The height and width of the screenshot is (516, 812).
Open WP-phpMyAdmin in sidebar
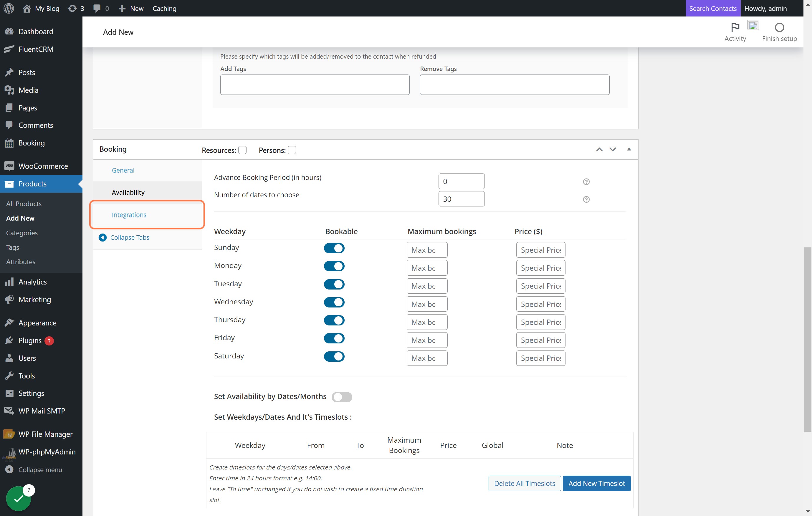(41, 451)
